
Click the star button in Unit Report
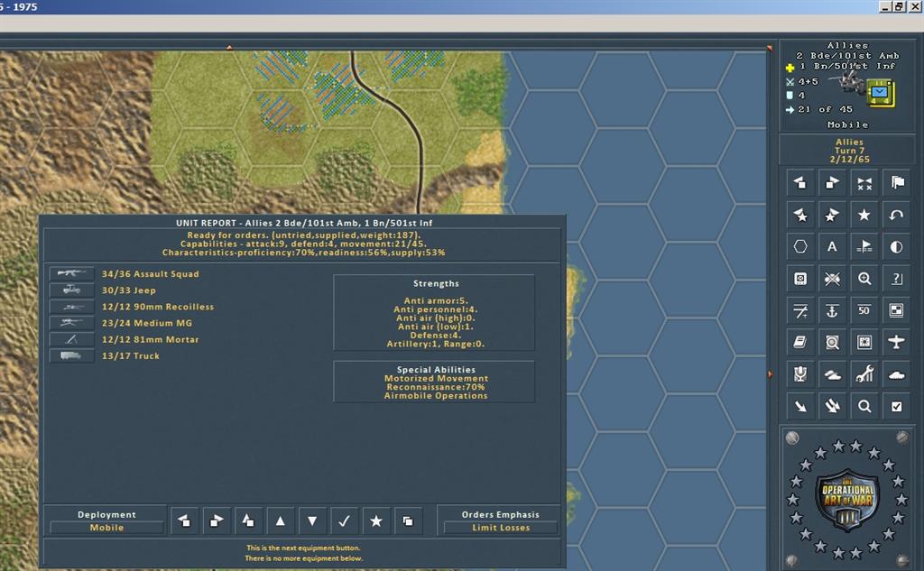[x=376, y=520]
